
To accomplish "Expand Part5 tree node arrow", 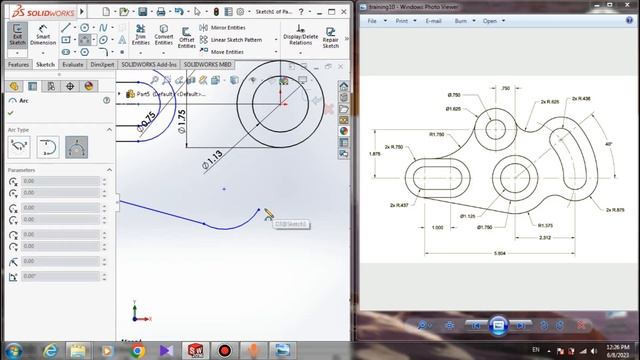I will (120, 94).
